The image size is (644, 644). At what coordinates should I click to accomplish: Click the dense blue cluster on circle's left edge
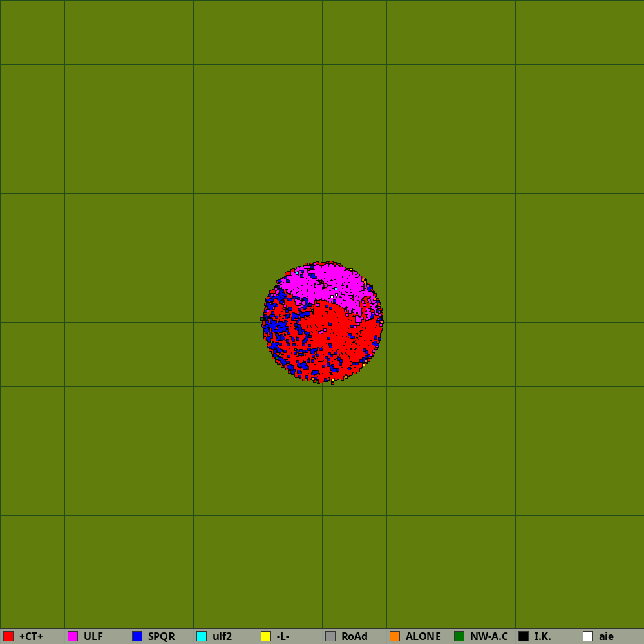point(277,327)
